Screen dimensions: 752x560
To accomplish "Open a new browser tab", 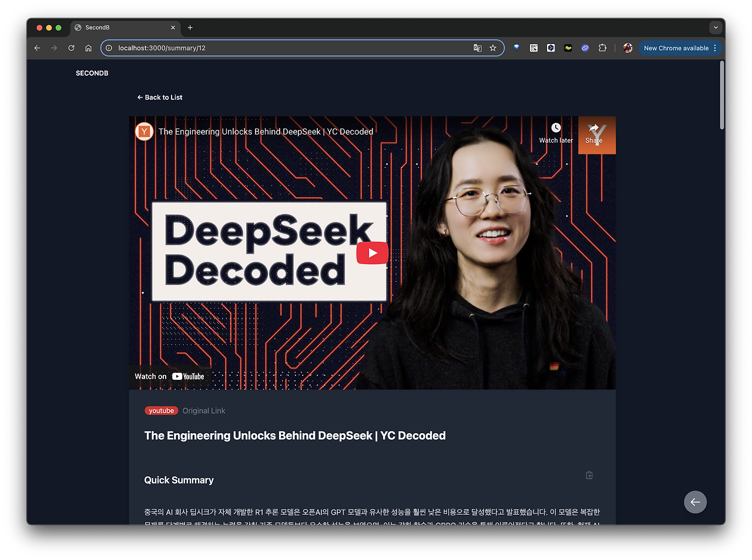I will (190, 28).
